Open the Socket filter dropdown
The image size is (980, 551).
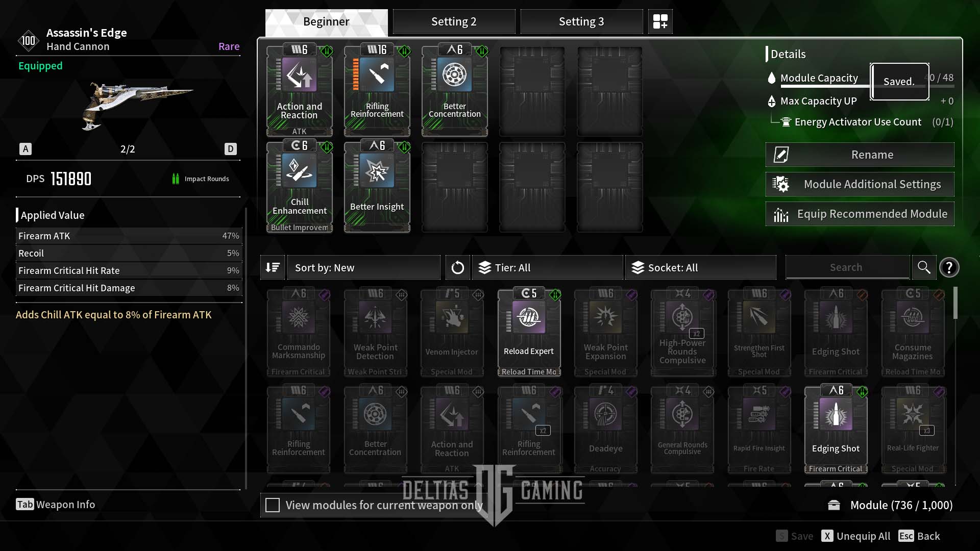(x=701, y=267)
